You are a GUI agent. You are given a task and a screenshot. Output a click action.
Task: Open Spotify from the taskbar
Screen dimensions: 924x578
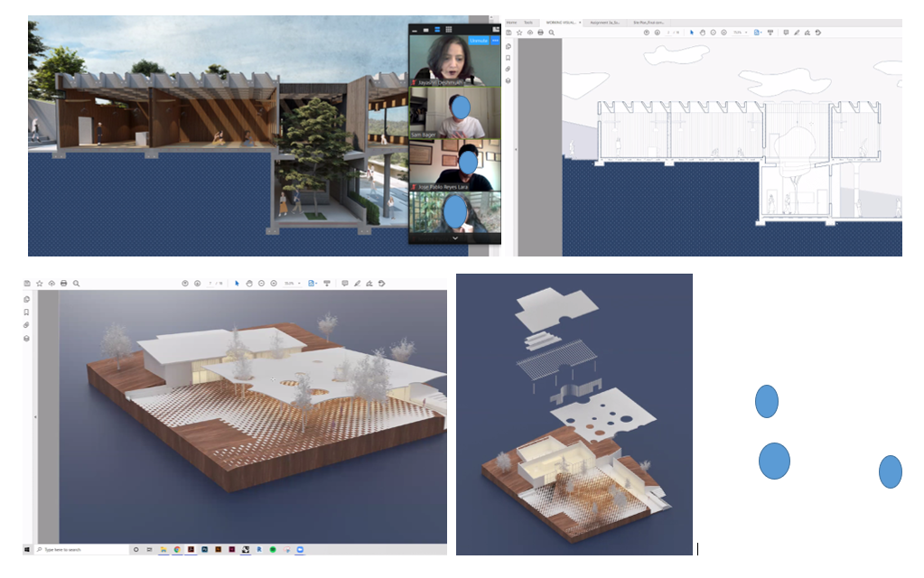click(273, 550)
